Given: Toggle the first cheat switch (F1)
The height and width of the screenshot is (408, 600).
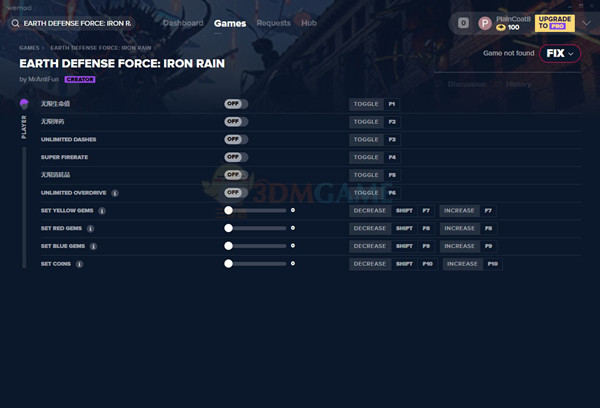Looking at the screenshot, I should [x=236, y=104].
